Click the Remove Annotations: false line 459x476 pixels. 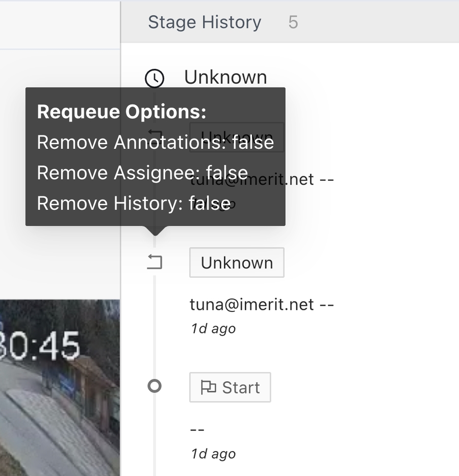pyautogui.click(x=155, y=142)
